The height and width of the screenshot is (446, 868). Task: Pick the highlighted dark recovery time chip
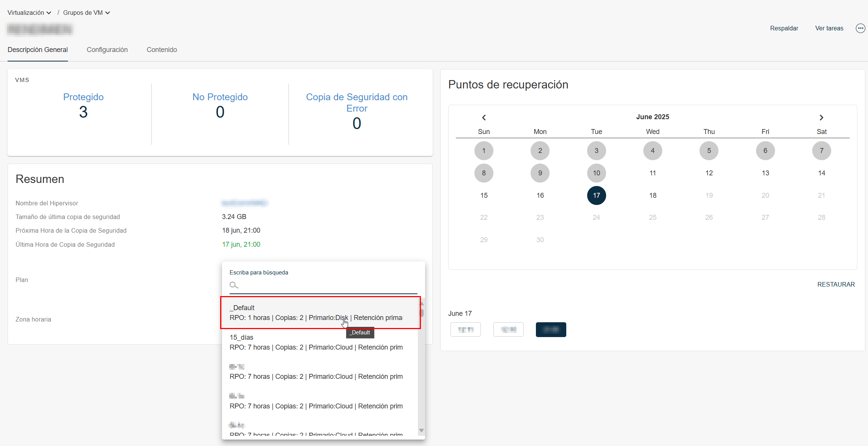coord(551,329)
